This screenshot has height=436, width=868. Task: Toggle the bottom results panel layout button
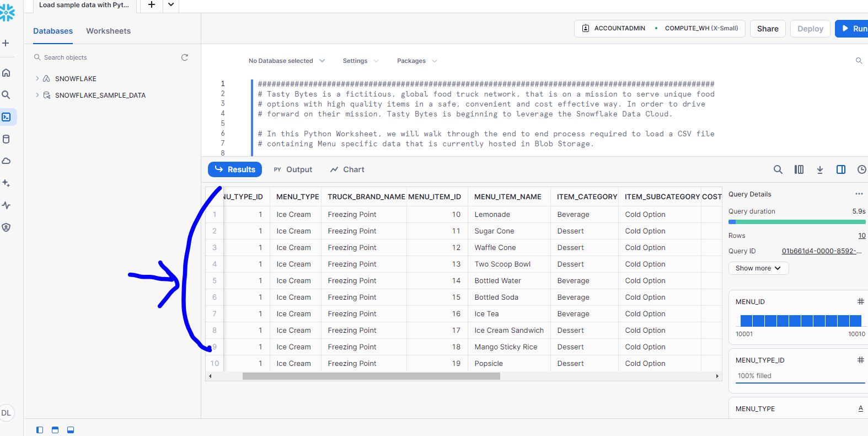tap(71, 430)
